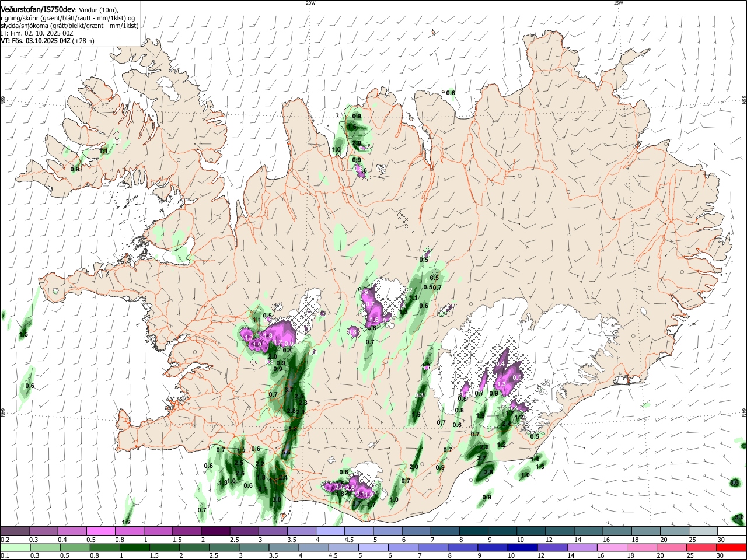The image size is (747, 560).
Task: Pick the slate blue swatch labeled 6 in upper legend
Action: 416,531
